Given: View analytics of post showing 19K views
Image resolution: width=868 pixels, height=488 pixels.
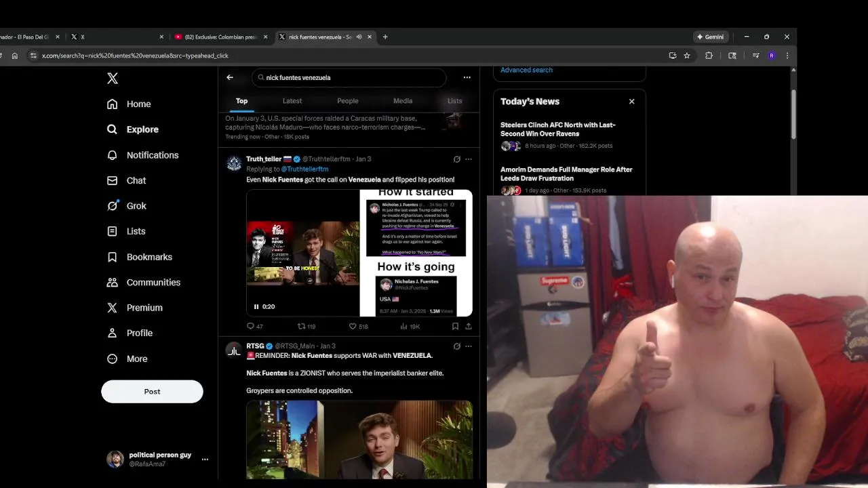Looking at the screenshot, I should tap(410, 326).
